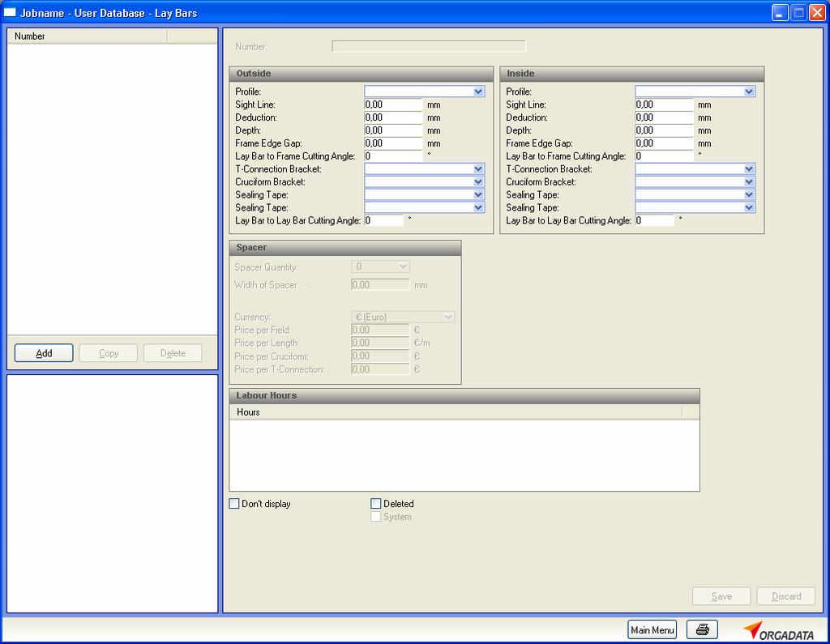
Task: Click Inside Deduction field
Action: pos(665,117)
